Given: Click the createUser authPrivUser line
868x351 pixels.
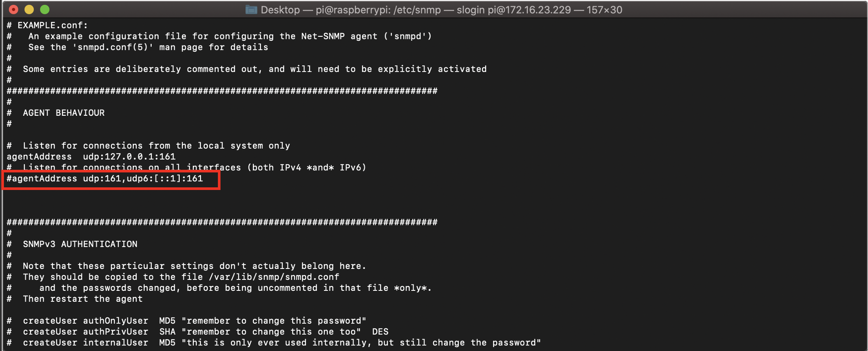Looking at the screenshot, I should (x=197, y=332).
